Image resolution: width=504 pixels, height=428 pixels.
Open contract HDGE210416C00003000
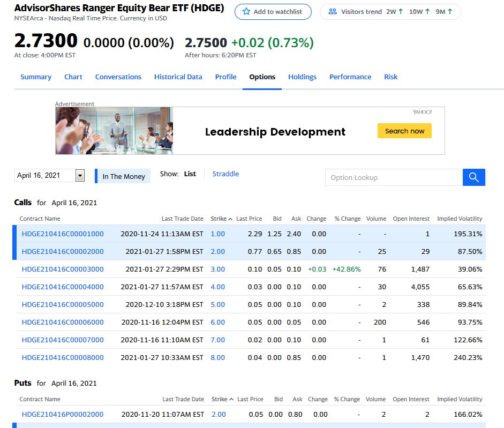(63, 269)
